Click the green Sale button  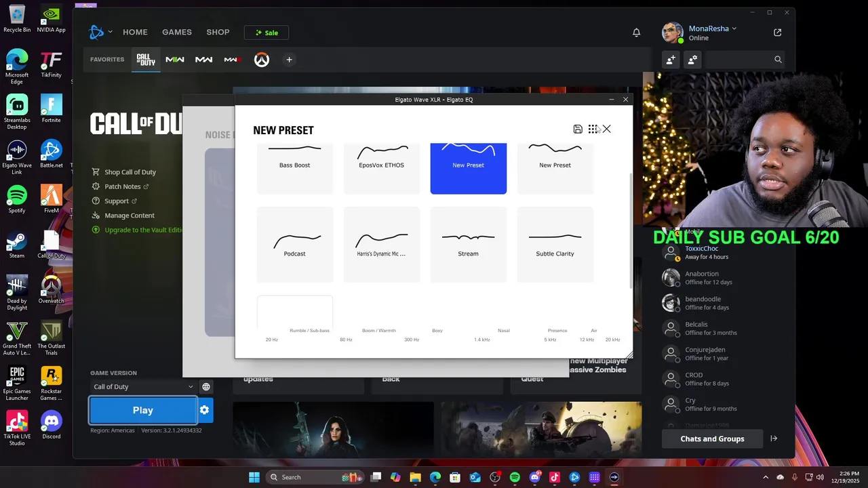click(x=267, y=33)
